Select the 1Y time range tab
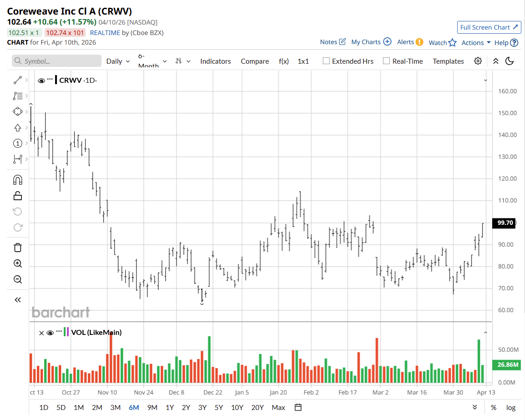The width and height of the screenshot is (525, 420). point(169,407)
